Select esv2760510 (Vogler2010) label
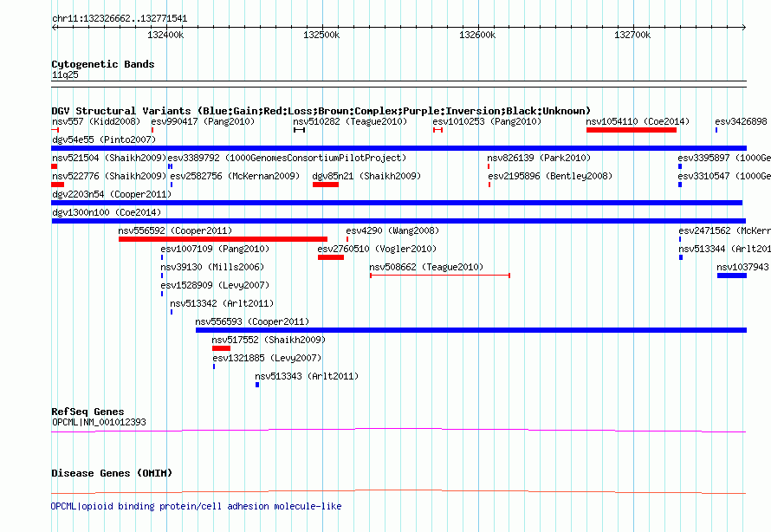Screen dimensions: 771x532 click(377, 249)
